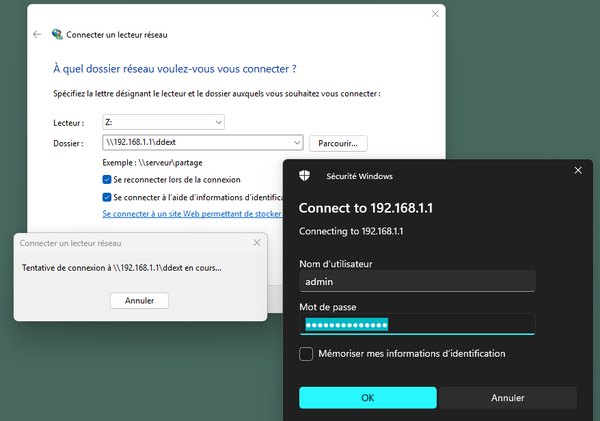600x421 pixels.
Task: Click the Parcourir... button
Action: pos(339,143)
